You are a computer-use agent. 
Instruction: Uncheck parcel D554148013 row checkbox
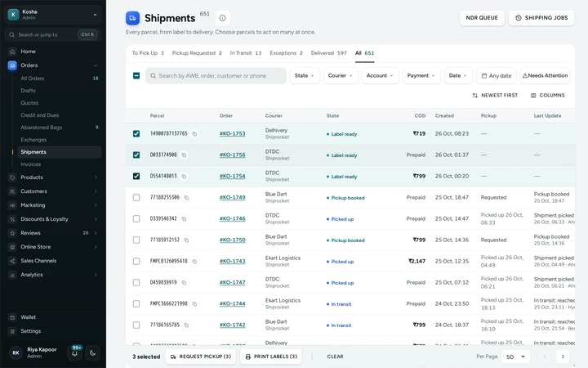[x=136, y=176]
